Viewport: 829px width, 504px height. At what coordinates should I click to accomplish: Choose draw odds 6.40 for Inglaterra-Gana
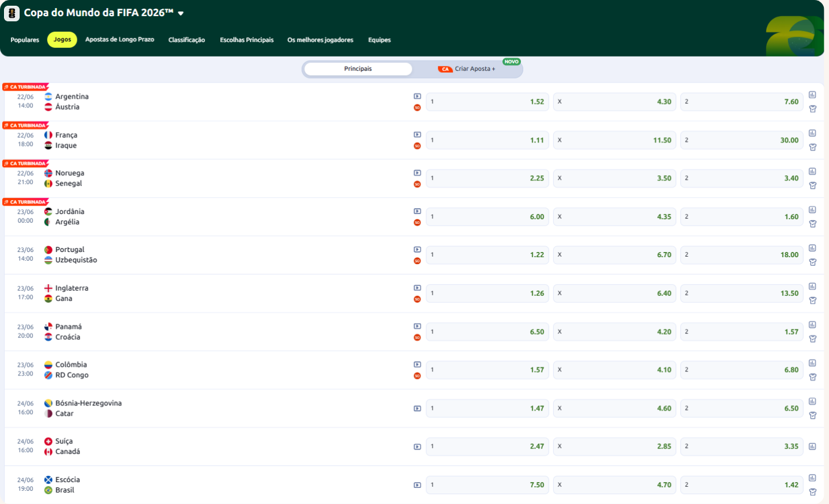coord(615,293)
